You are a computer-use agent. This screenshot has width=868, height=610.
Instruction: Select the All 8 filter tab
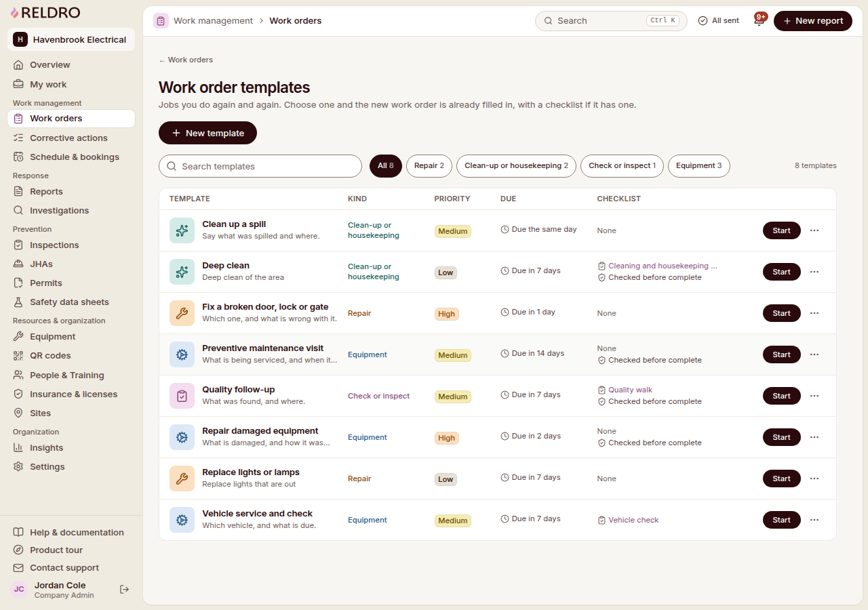coord(386,166)
